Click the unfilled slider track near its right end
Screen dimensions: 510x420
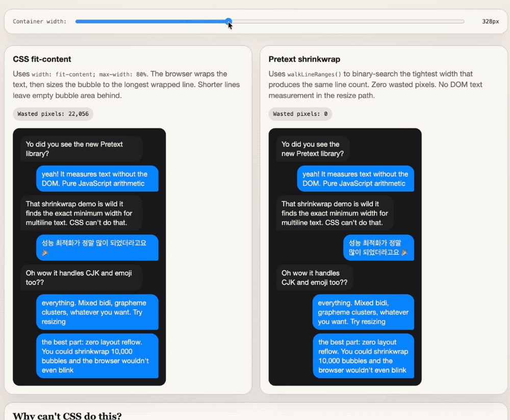click(449, 21)
